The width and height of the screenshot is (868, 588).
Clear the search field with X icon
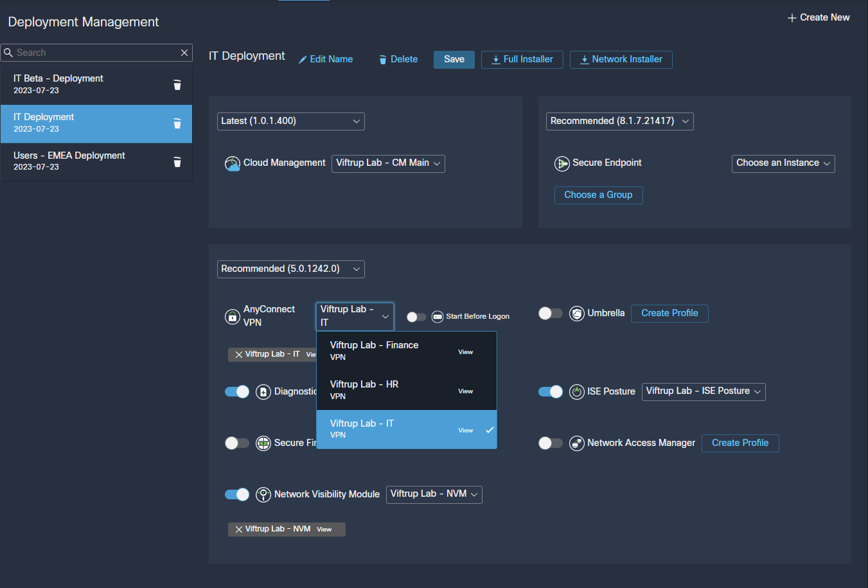[x=184, y=53]
